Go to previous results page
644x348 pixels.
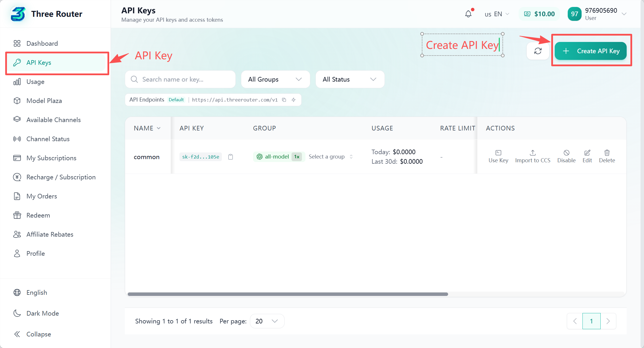pos(575,321)
